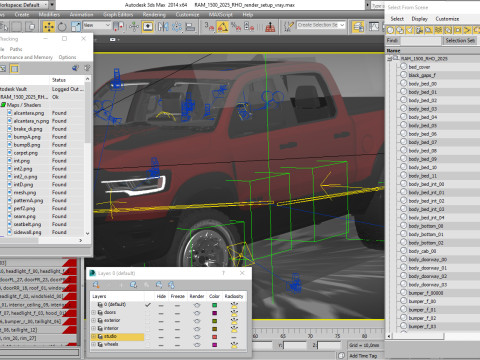Open Create Selection Set dropdown
Screen dimensions: 480x360
(x=321, y=25)
